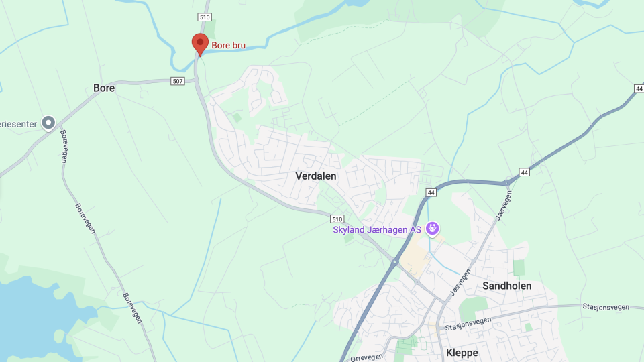
Task: Click the Orrevegen street label
Action: point(367,357)
